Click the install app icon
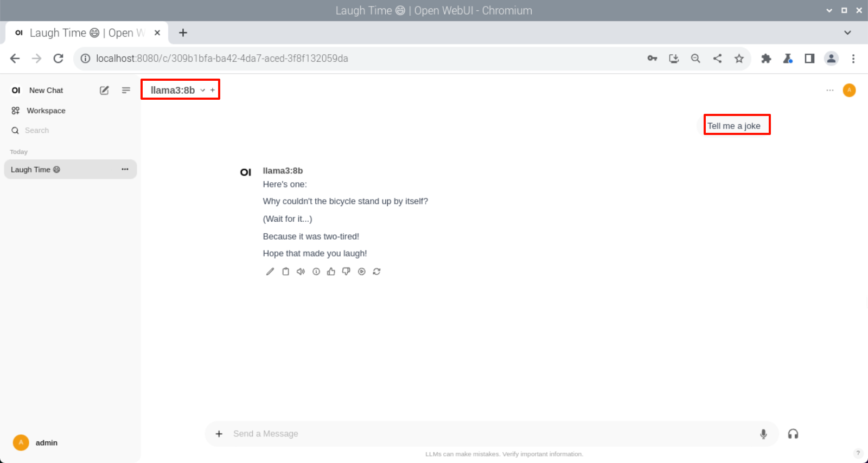868x463 pixels. tap(674, 59)
